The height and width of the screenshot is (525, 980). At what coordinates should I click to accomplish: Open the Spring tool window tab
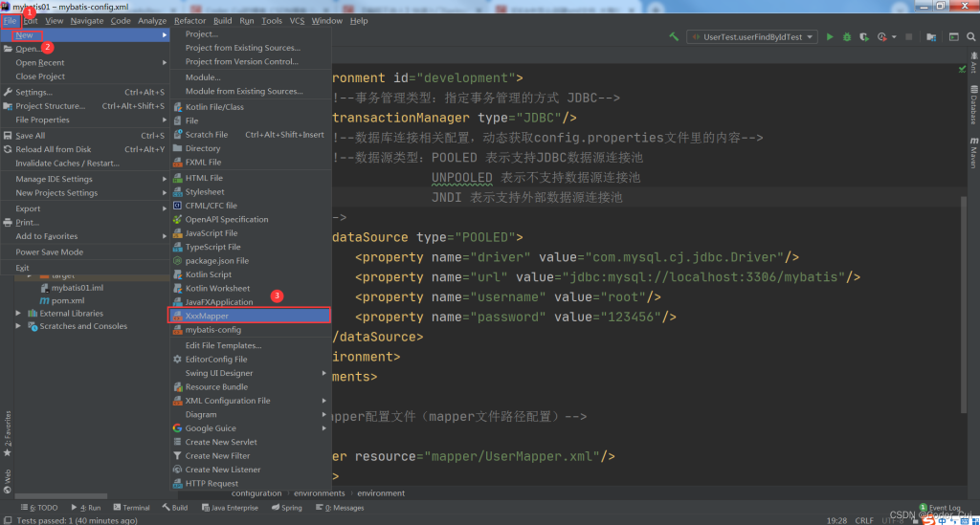point(287,508)
